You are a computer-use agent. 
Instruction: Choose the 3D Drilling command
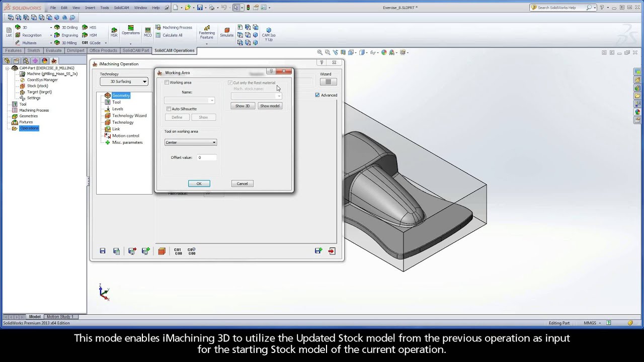coord(65,27)
